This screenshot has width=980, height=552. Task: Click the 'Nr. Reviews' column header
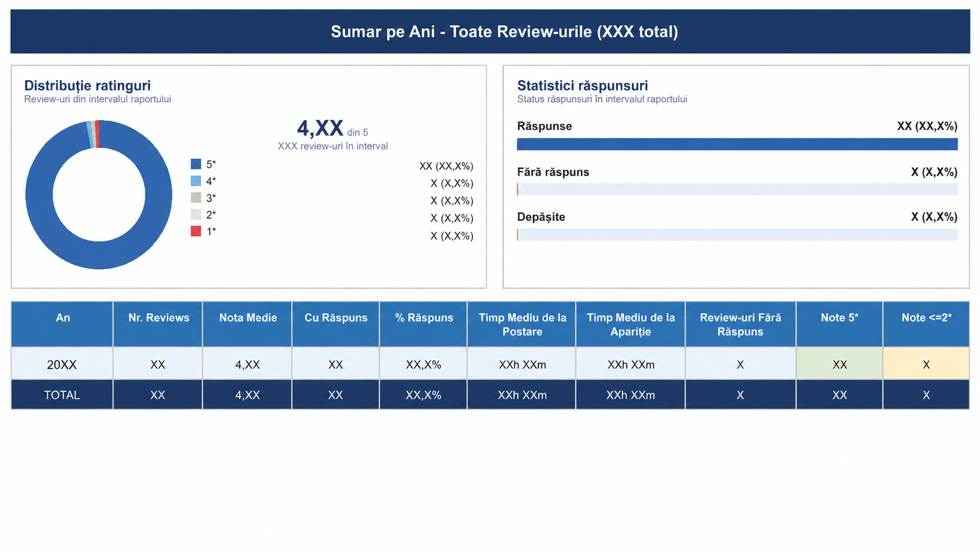click(x=158, y=324)
